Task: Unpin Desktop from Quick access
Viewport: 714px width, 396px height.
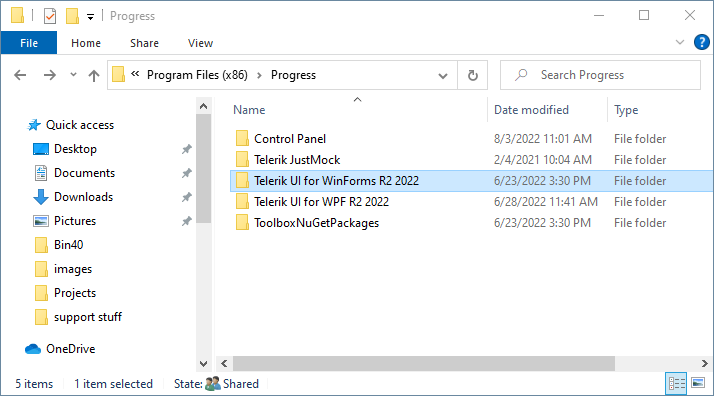Action: click(x=187, y=149)
